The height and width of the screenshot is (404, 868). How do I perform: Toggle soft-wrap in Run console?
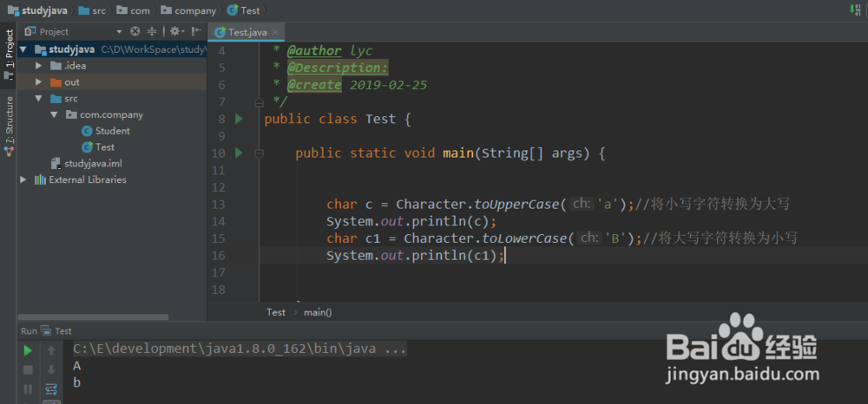51,389
